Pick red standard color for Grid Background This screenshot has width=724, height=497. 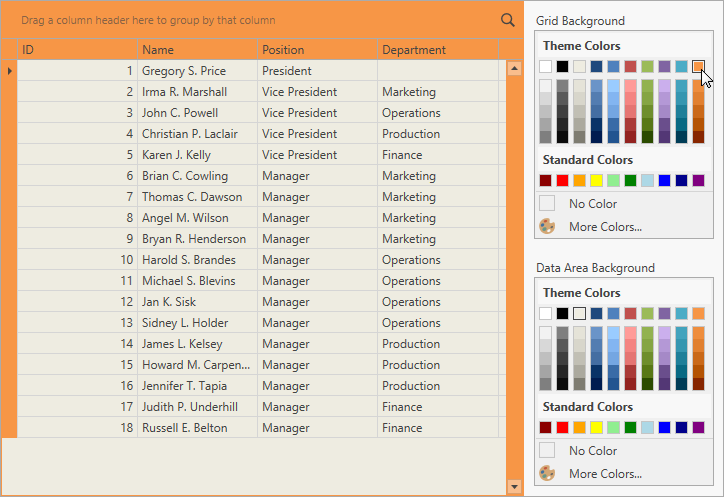coord(563,181)
